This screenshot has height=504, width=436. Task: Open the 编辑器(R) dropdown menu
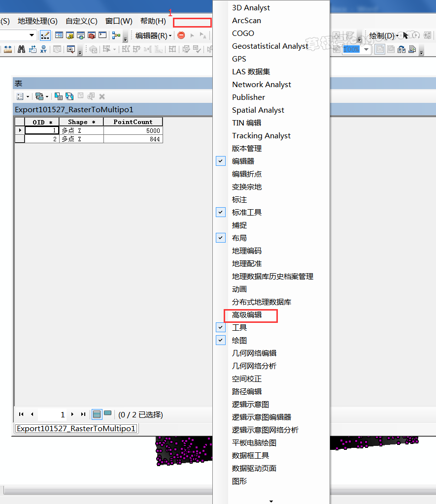tap(153, 35)
